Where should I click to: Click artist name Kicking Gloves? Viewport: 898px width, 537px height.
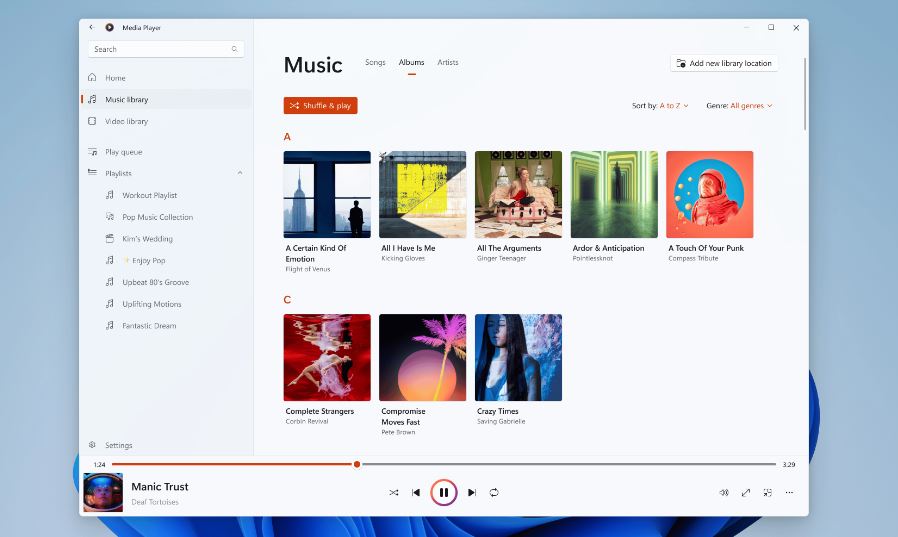[x=403, y=258]
